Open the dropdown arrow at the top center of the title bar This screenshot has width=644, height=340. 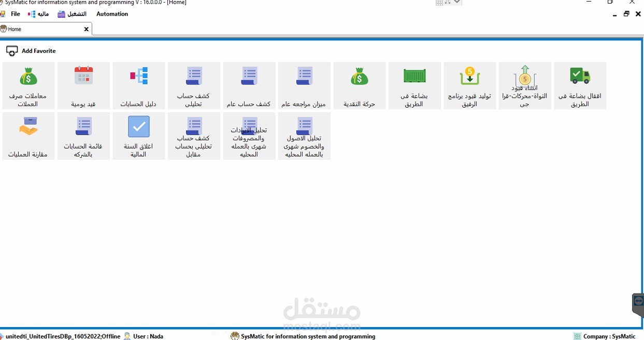click(457, 2)
